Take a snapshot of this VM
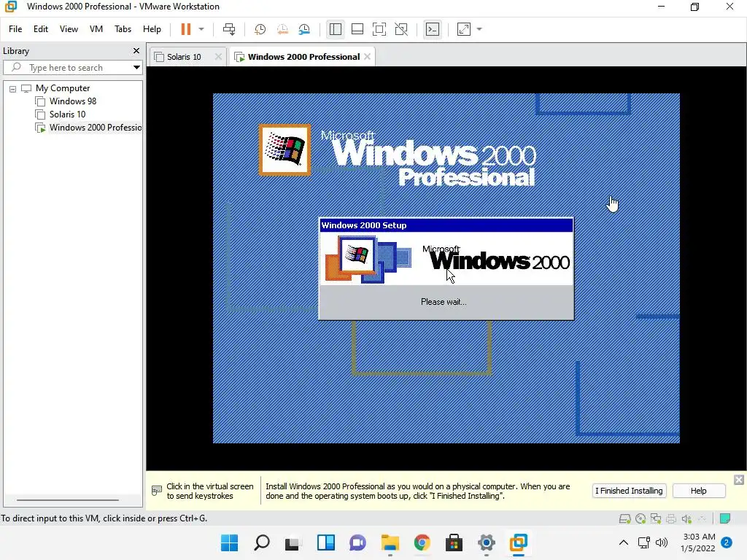 pyautogui.click(x=260, y=29)
